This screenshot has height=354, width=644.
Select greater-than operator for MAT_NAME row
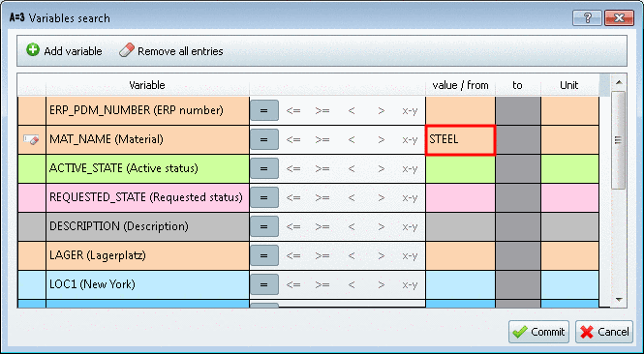point(382,139)
